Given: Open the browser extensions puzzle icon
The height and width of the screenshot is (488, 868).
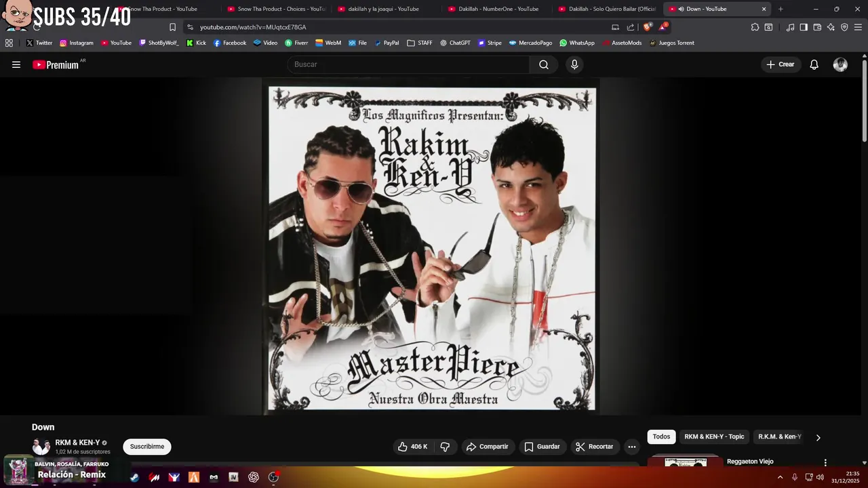Looking at the screenshot, I should tap(755, 27).
